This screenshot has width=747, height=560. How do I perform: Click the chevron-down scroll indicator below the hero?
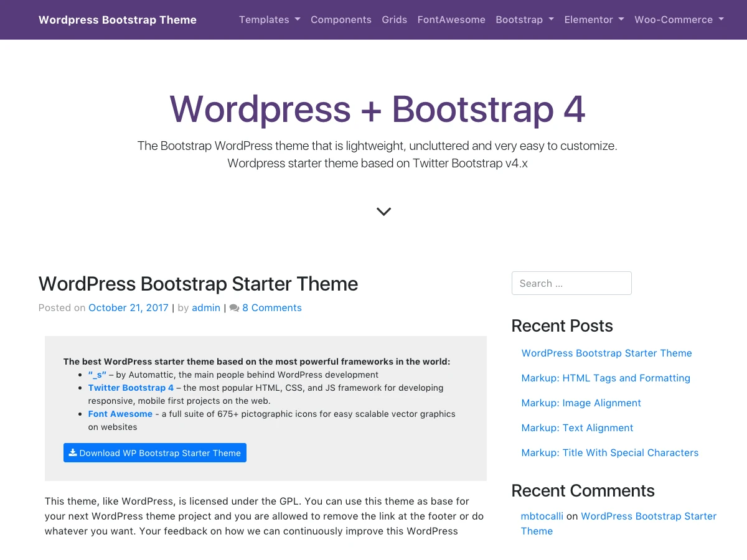(x=383, y=211)
